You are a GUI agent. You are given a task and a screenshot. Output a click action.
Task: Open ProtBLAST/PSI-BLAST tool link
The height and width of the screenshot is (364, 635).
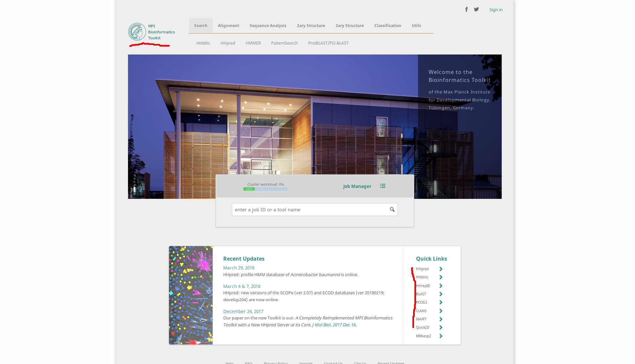(x=328, y=43)
